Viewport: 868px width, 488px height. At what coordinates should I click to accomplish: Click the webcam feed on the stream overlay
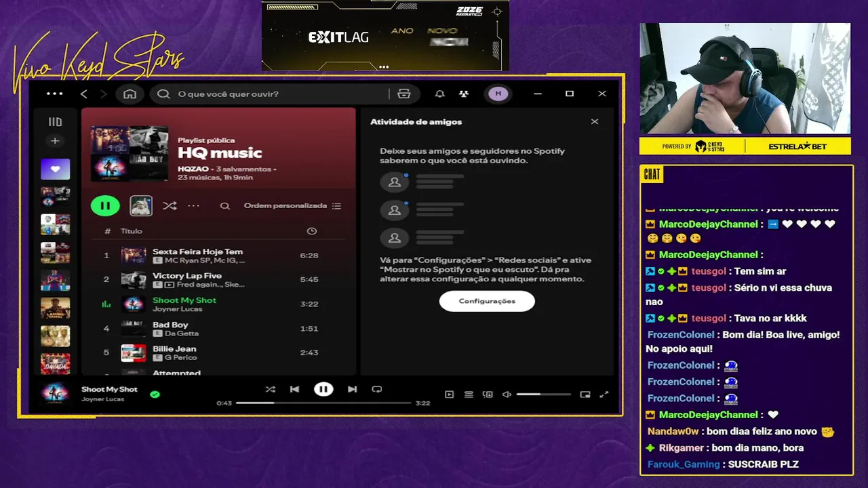[x=745, y=79]
